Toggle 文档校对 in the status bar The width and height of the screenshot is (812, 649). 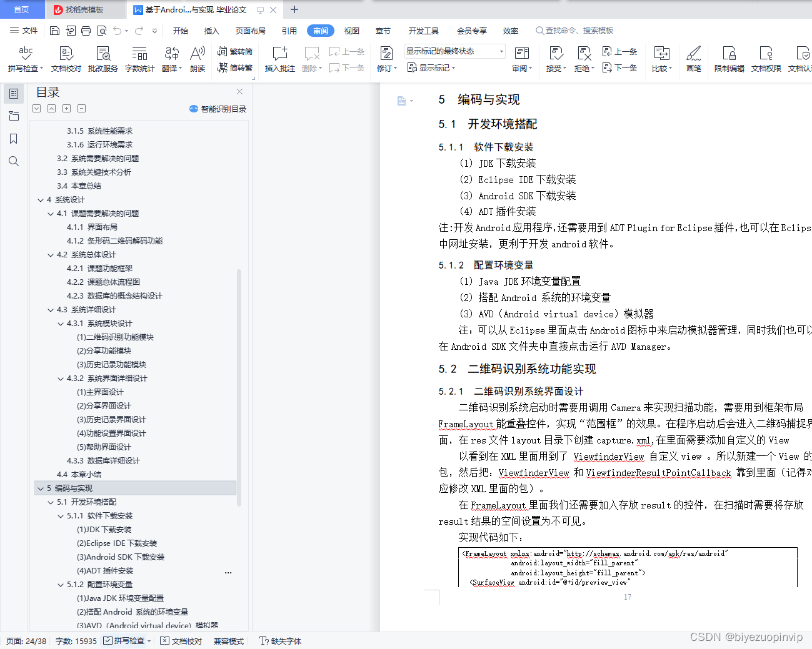pyautogui.click(x=181, y=641)
